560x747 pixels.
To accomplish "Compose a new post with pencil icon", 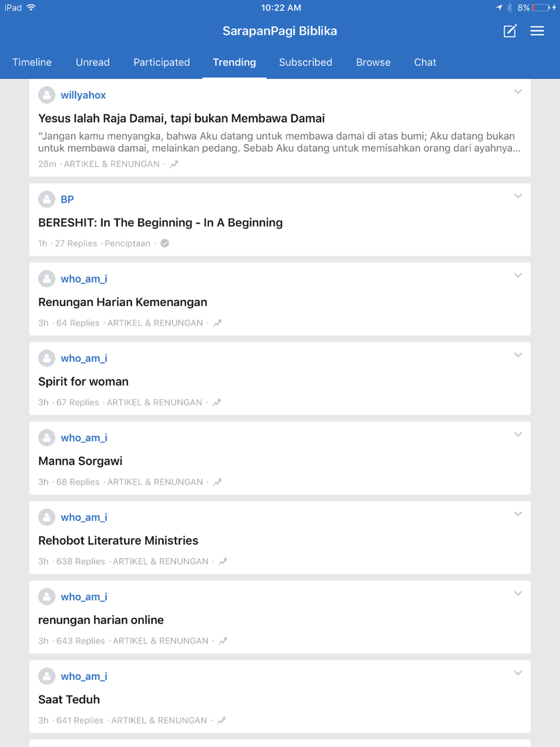I will (x=510, y=31).
